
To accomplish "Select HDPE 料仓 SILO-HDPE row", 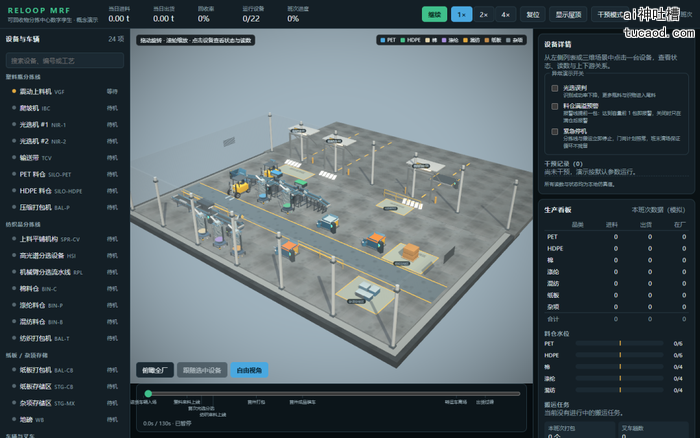I will [x=64, y=191].
